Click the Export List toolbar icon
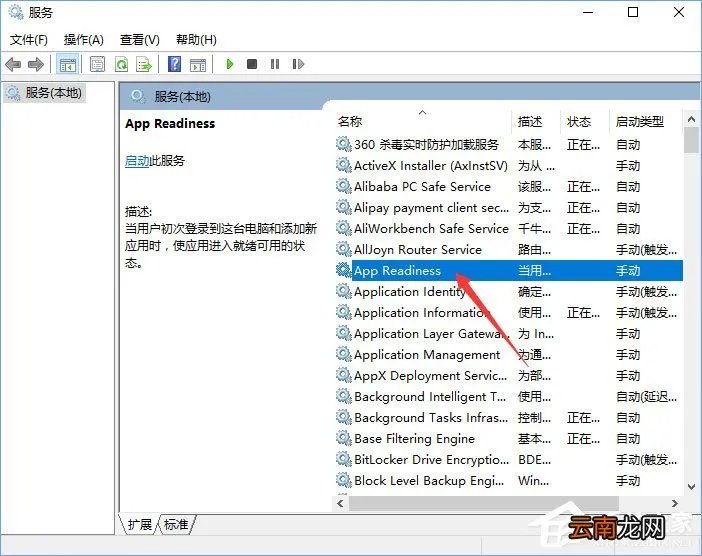This screenshot has width=702, height=556. point(144,64)
